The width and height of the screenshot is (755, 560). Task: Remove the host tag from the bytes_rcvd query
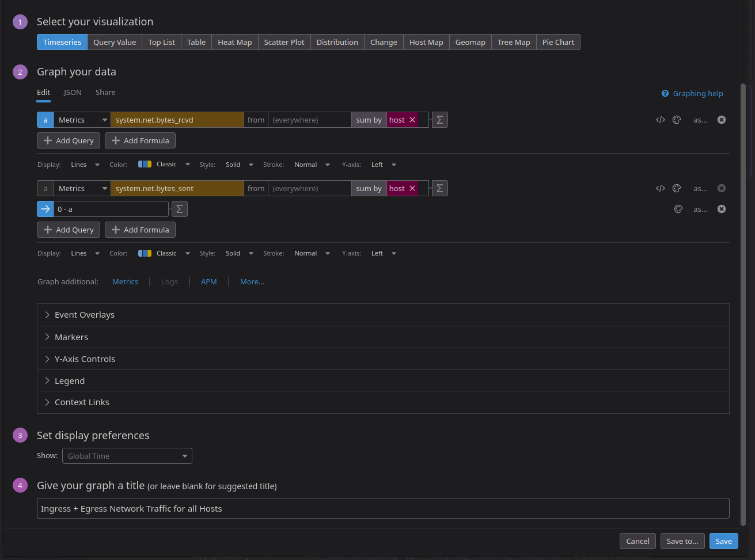click(412, 120)
